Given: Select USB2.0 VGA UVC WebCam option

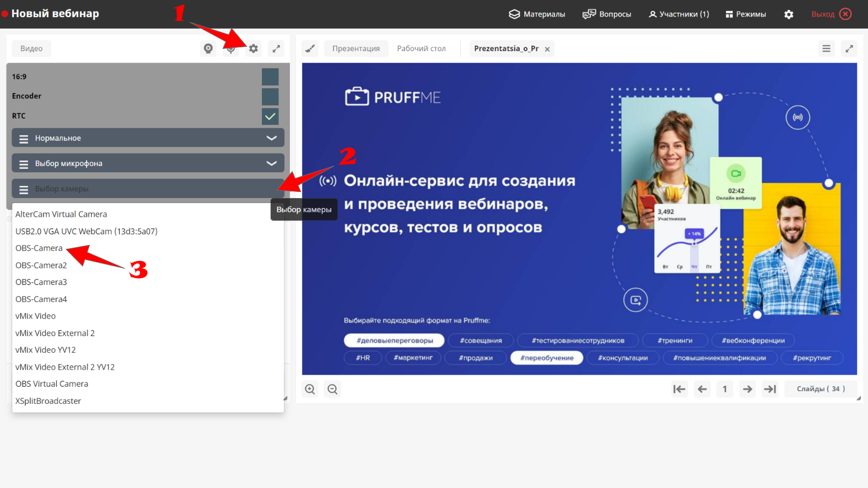Looking at the screenshot, I should (148, 231).
